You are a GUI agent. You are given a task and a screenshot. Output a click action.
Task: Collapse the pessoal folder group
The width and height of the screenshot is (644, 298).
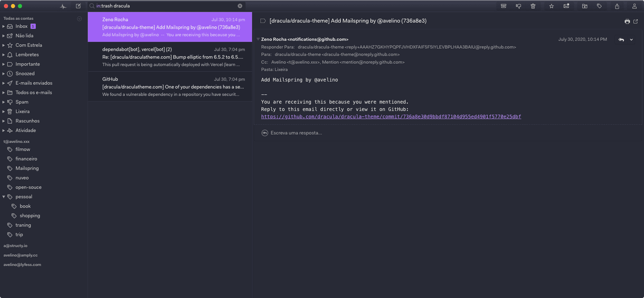pos(4,196)
